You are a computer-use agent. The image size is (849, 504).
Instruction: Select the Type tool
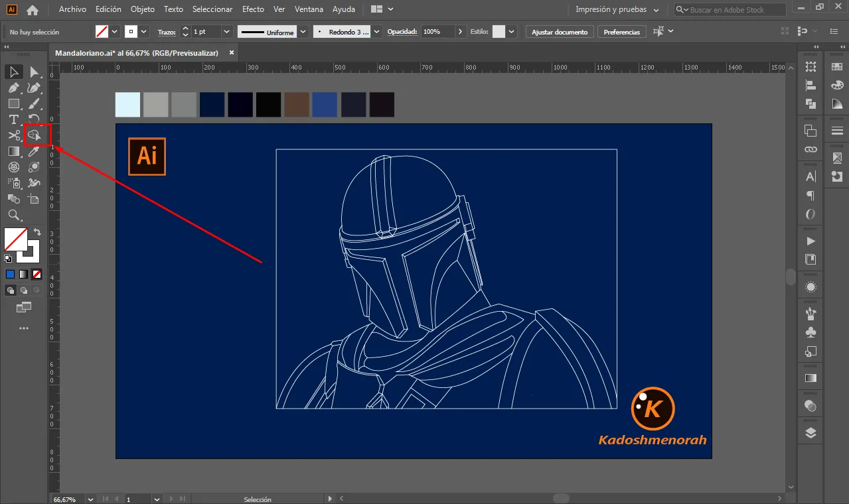[14, 119]
